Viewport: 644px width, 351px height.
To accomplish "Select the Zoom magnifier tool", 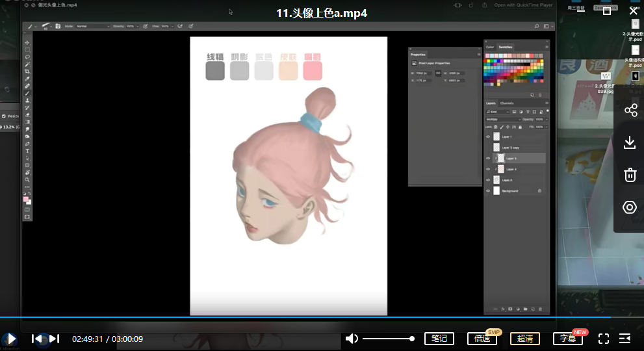I will (x=27, y=179).
